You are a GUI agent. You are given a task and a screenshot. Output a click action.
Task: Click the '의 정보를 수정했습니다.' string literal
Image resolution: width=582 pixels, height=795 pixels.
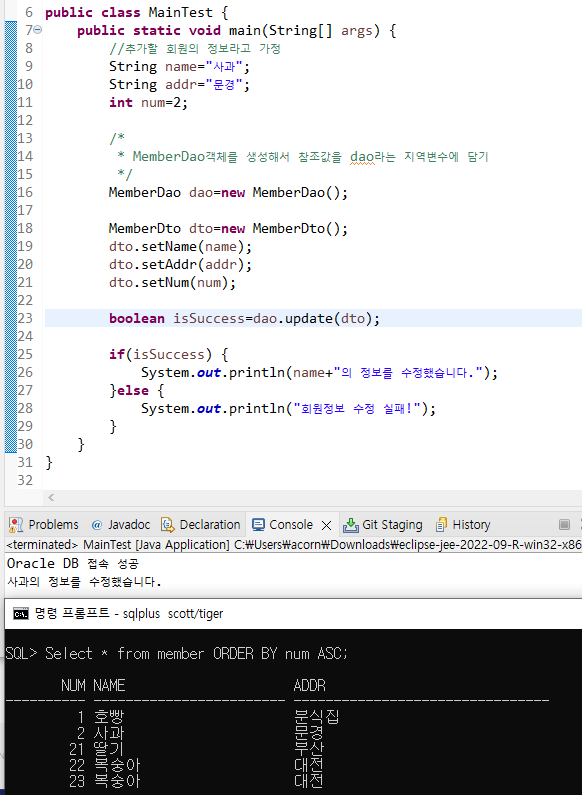(409, 373)
